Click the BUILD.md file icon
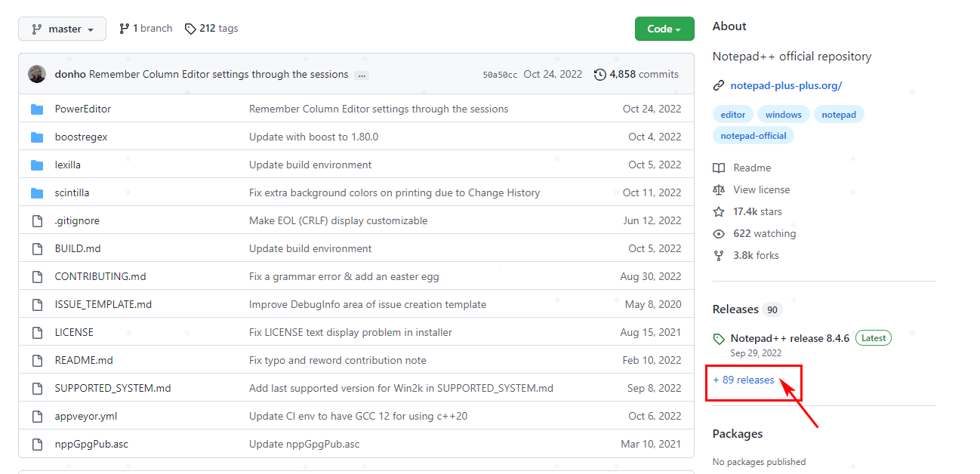Viewport: 980px width, 474px height. 37,249
